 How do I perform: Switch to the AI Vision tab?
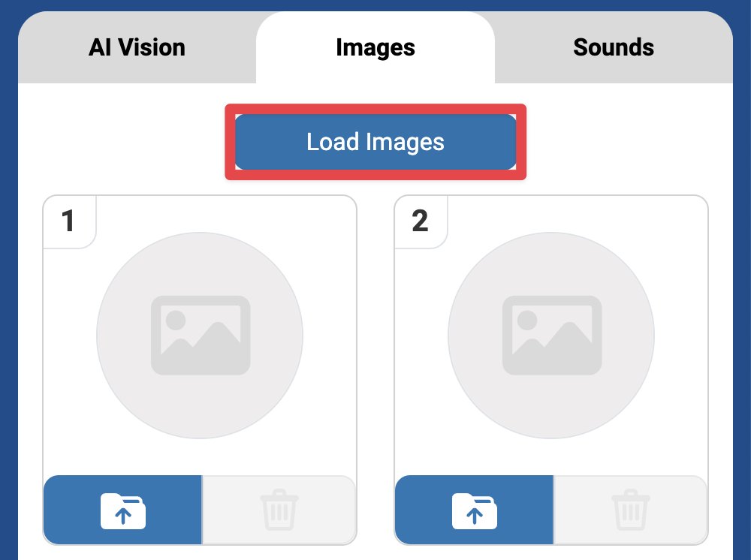[137, 47]
